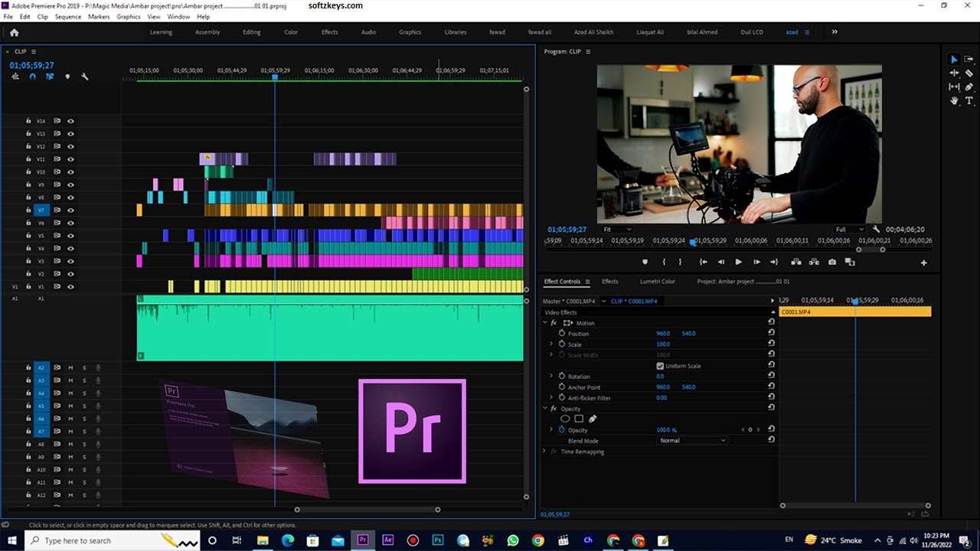This screenshot has height=551, width=980.
Task: Toggle sync lock for V5
Action: tap(57, 236)
